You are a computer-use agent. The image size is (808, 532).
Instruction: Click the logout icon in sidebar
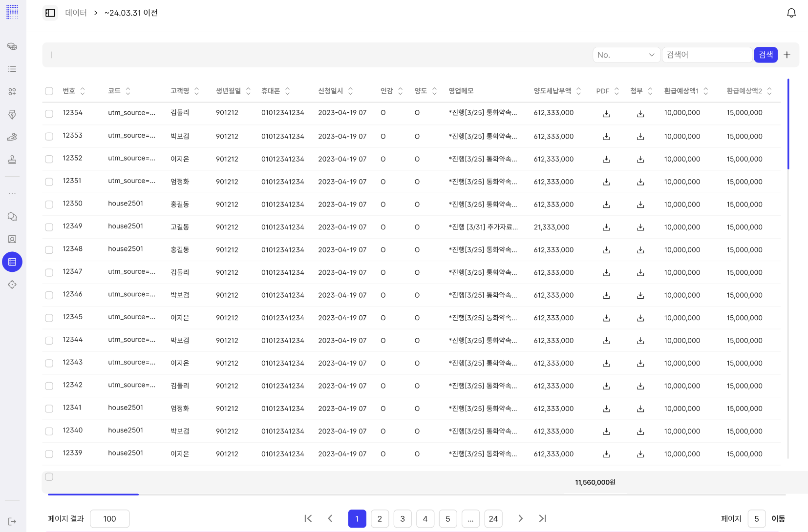pyautogui.click(x=12, y=521)
